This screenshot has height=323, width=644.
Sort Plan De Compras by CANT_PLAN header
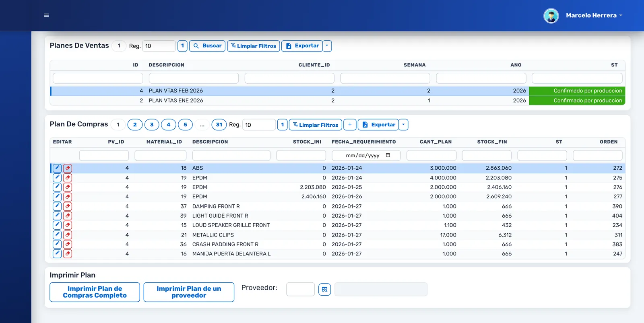436,142
